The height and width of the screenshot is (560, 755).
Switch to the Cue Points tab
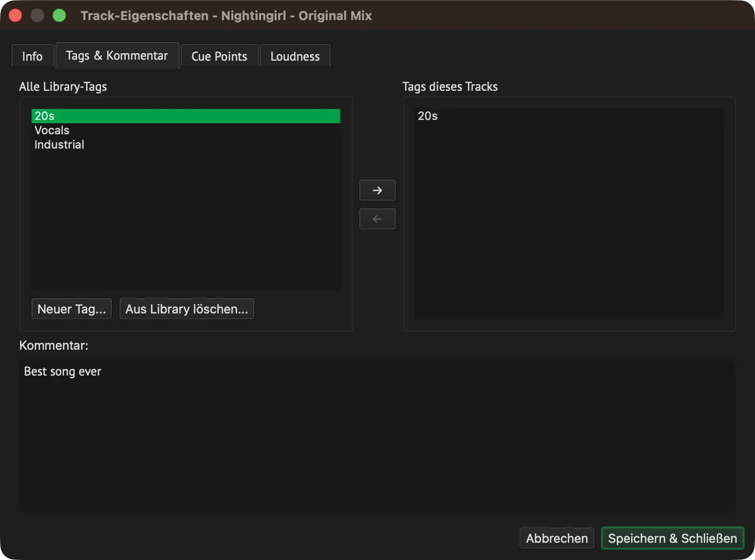point(219,56)
